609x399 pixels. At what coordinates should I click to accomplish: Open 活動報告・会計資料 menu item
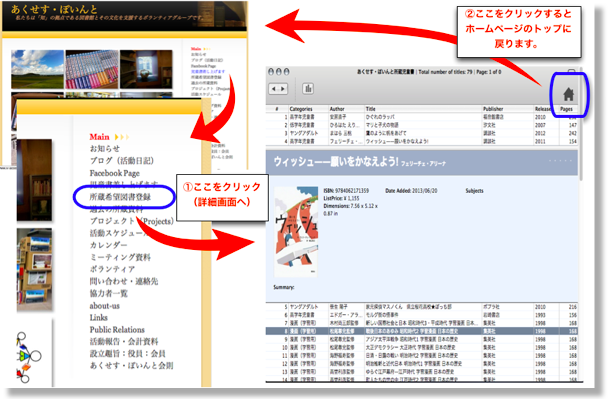pyautogui.click(x=124, y=342)
